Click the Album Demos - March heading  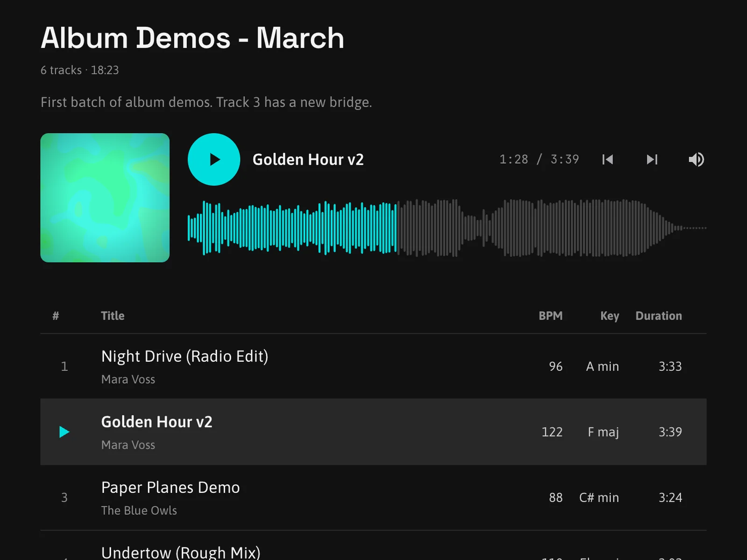click(192, 38)
